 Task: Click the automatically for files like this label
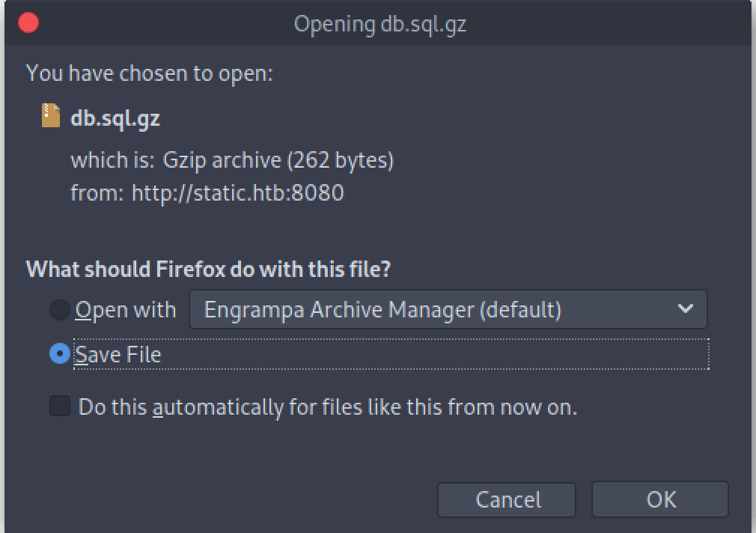tap(328, 407)
